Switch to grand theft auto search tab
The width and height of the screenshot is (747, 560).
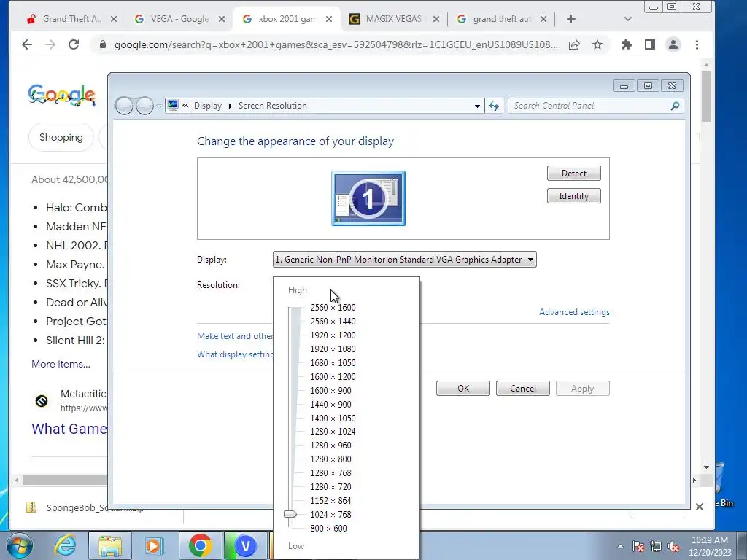(501, 19)
